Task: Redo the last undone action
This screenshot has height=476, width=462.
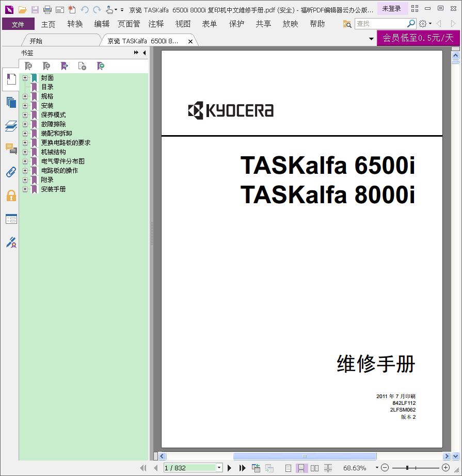Action: (x=97, y=10)
